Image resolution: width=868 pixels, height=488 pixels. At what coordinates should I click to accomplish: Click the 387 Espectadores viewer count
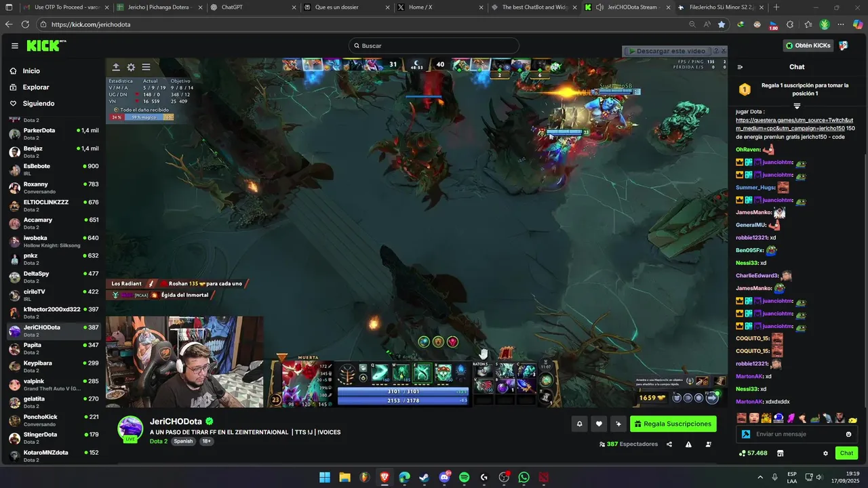click(x=629, y=445)
